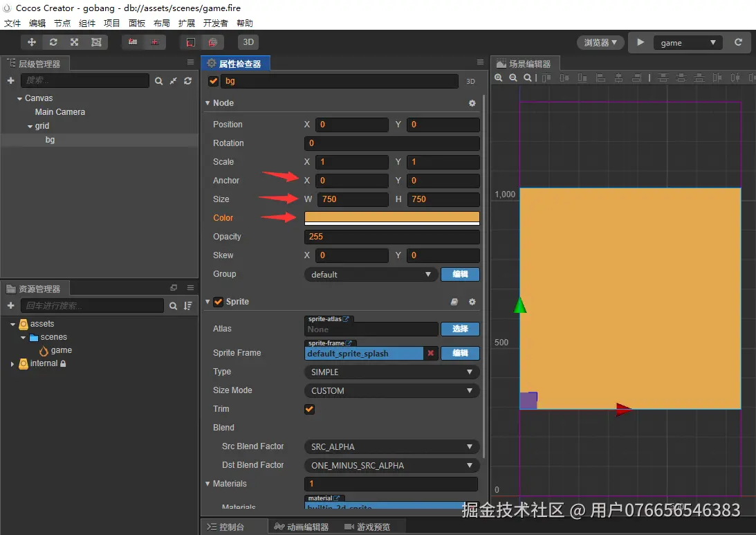Collapse the Canvas node
Screen dimensions: 756x535
click(20, 98)
